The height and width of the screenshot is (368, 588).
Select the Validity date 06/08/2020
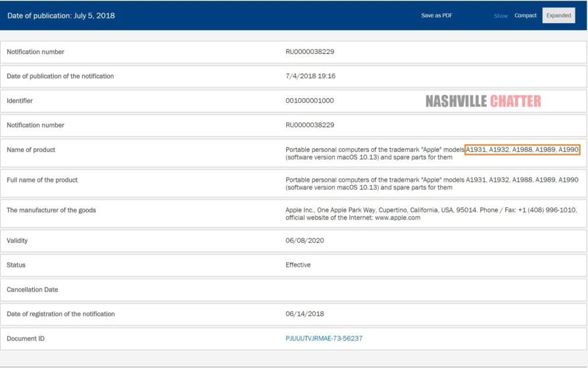(305, 241)
